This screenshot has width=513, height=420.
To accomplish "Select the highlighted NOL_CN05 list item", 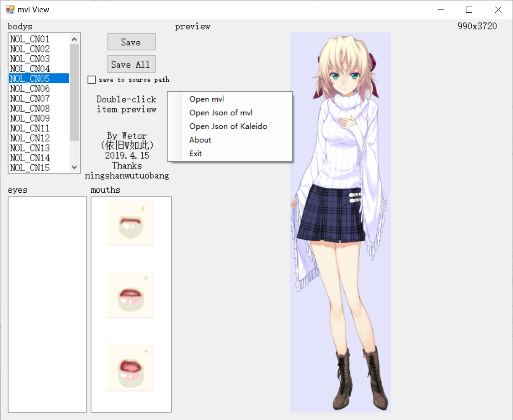I will [x=39, y=78].
